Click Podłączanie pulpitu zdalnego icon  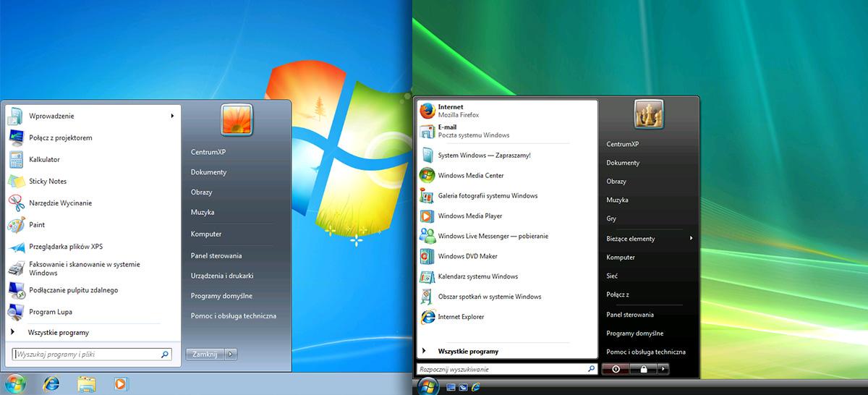click(16, 290)
